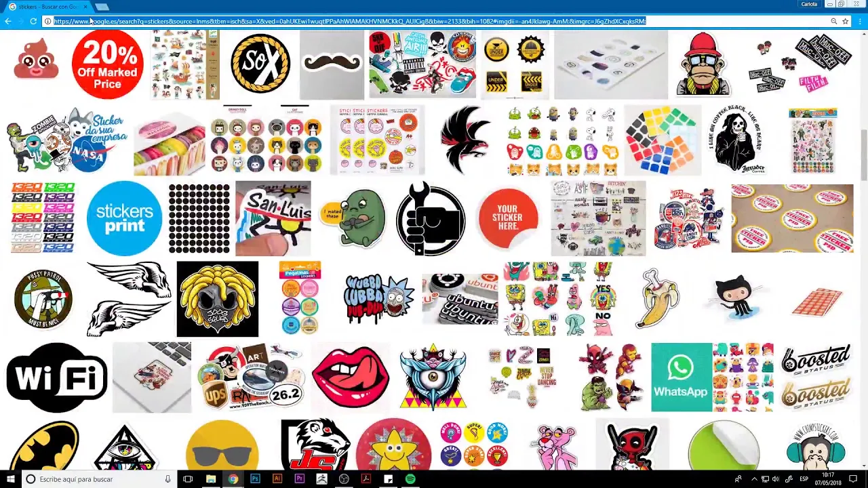
Task: Open the black WiFi logo image
Action: (57, 378)
